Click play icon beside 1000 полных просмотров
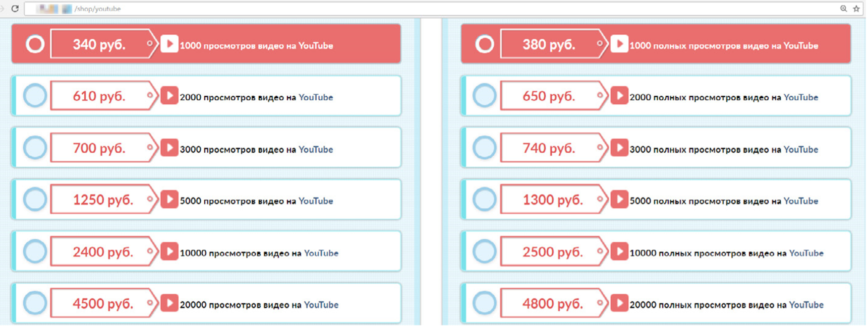 click(619, 44)
